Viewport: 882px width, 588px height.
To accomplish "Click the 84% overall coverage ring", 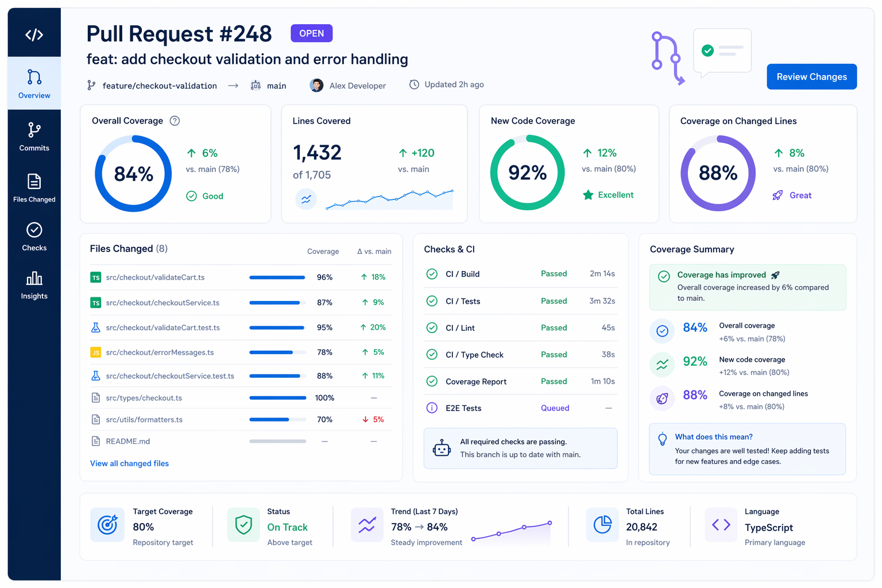I will click(x=133, y=173).
